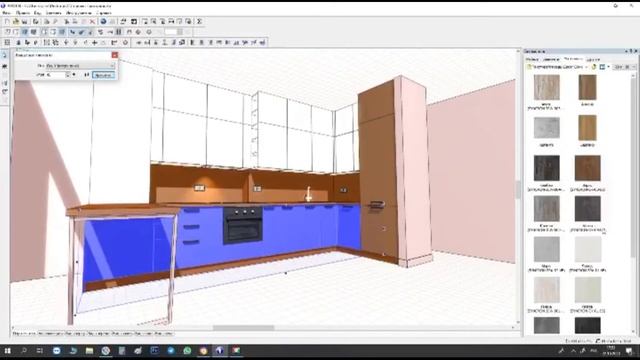Select the brown walnut material swatch
Image resolution: width=640 pixels, height=360 pixels.
click(587, 87)
